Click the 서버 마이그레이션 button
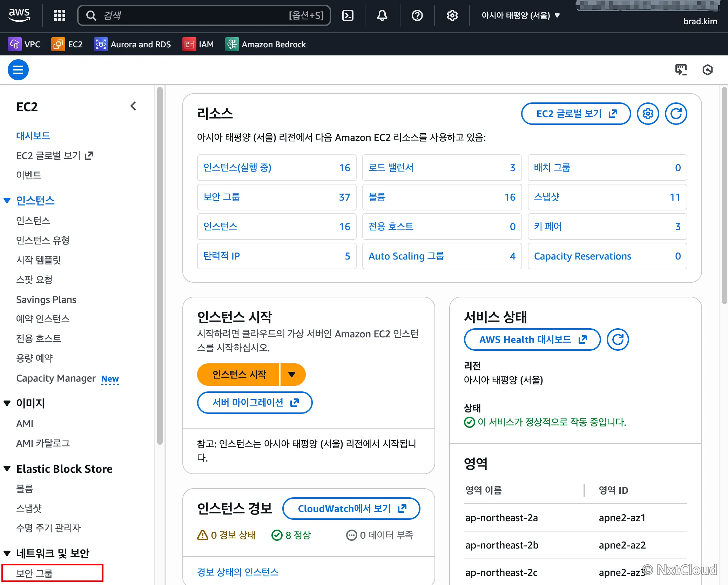728x585 pixels. point(255,403)
